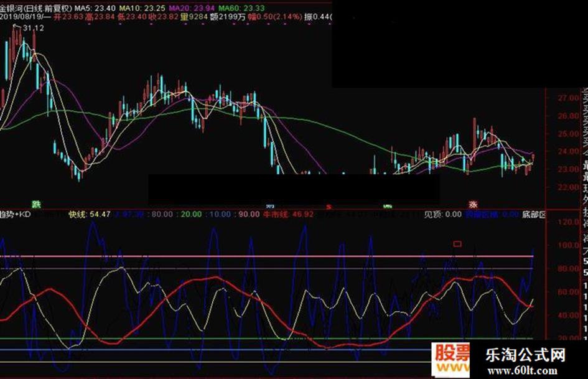The width and height of the screenshot is (588, 379).
Task: Click the 80.00 indicator axis label
Action: tap(569, 269)
